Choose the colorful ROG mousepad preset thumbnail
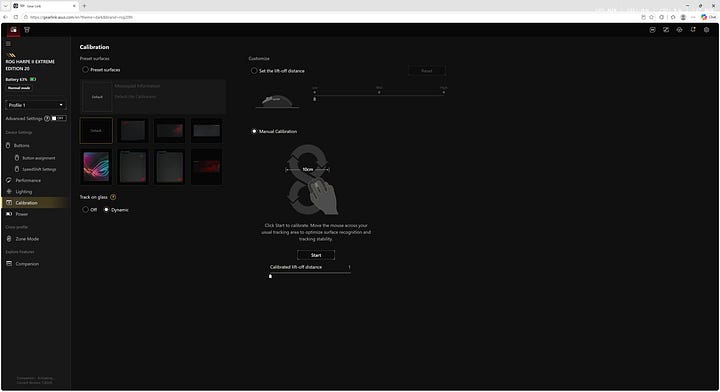Screen dimensions: 720x392 [x=96, y=167]
